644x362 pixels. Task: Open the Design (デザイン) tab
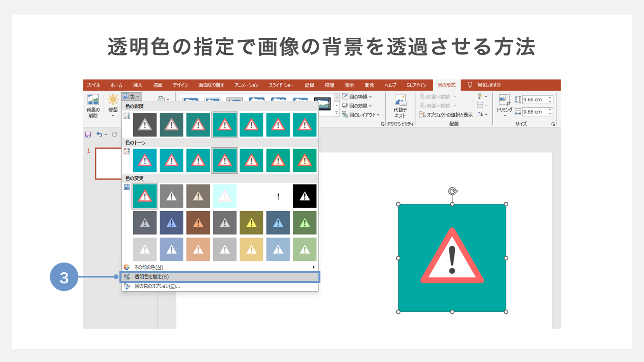tap(180, 85)
